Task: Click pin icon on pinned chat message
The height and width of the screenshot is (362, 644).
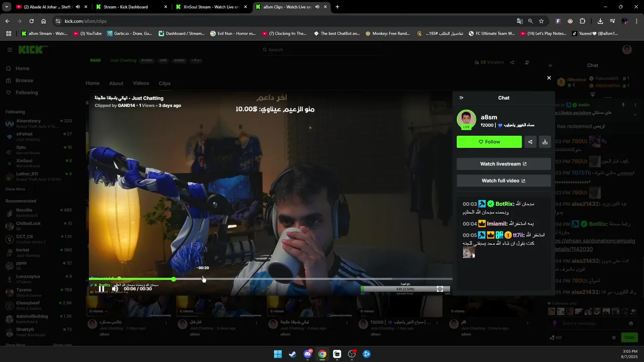Action: point(623,105)
